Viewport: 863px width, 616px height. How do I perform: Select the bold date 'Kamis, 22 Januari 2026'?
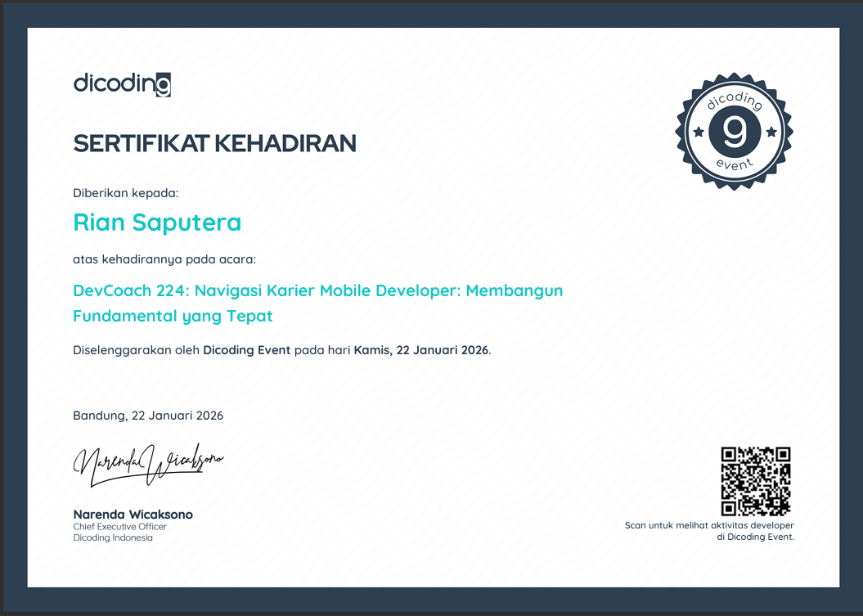(x=420, y=350)
